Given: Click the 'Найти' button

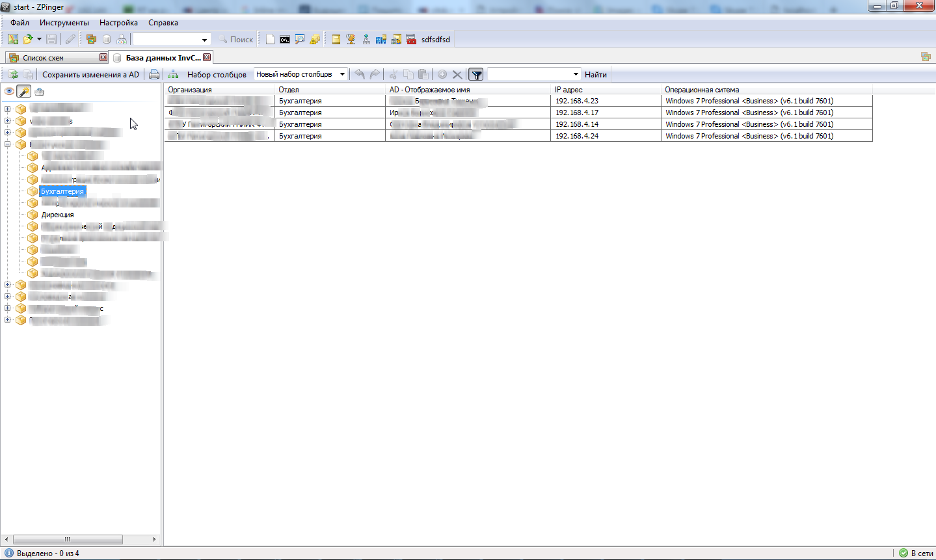Looking at the screenshot, I should click(x=595, y=75).
